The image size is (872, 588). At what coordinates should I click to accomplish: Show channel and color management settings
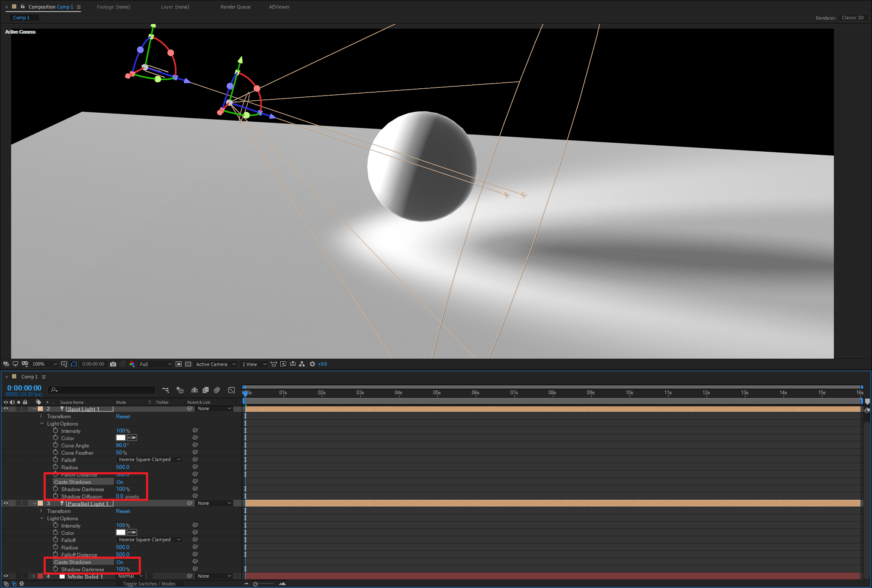tap(132, 364)
